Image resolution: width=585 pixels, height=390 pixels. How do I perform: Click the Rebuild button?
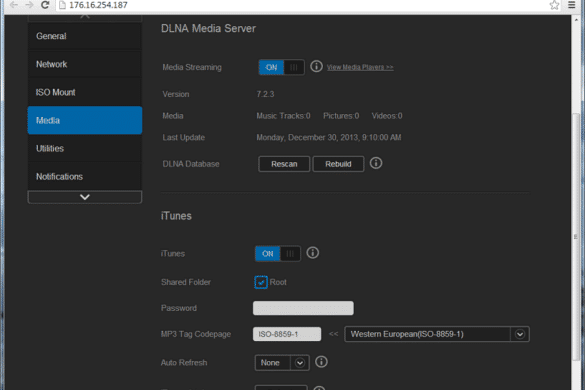coord(338,164)
